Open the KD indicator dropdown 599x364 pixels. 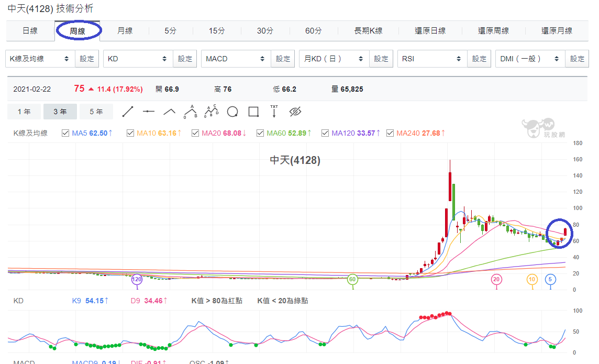point(138,59)
